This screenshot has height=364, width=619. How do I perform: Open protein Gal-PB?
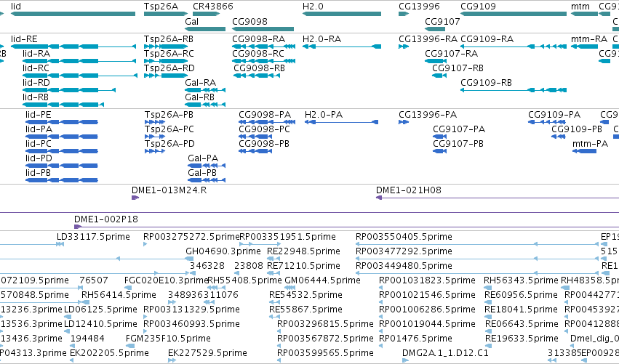(x=207, y=181)
